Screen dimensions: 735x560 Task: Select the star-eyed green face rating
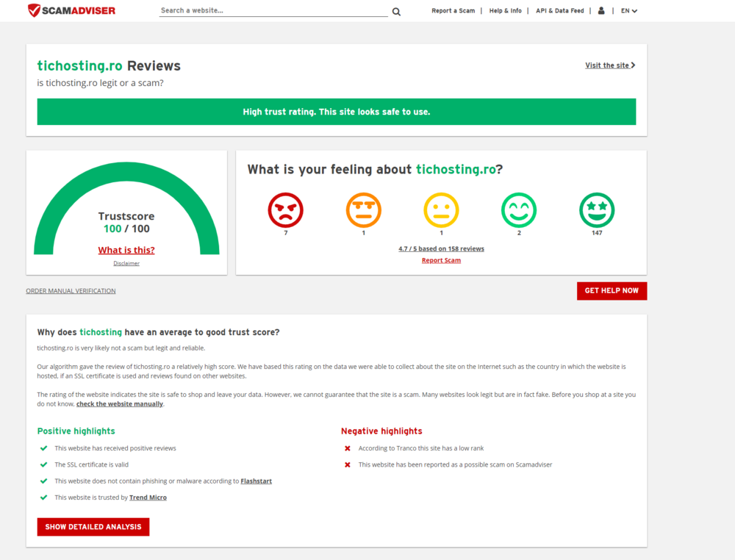597,210
